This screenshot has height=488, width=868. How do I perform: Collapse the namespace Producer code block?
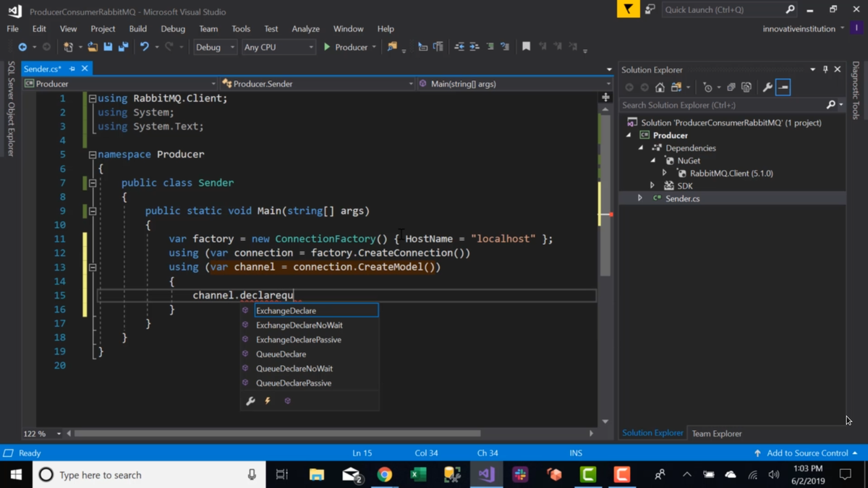click(93, 155)
